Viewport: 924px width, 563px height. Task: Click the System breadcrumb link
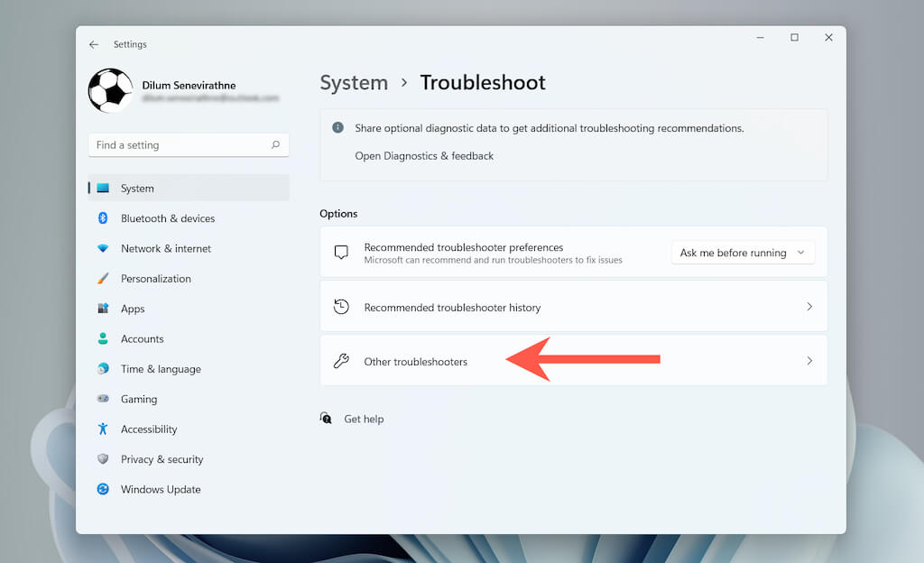tap(354, 83)
